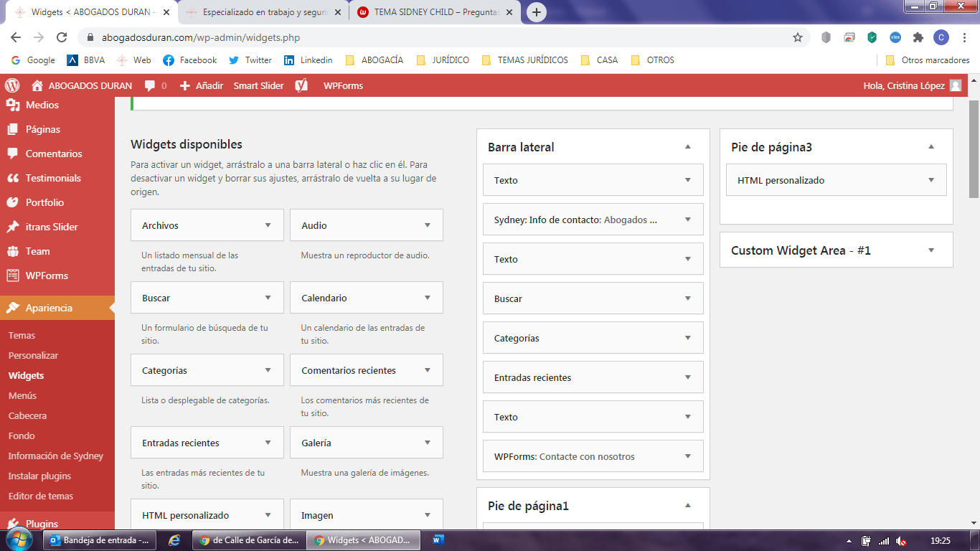The image size is (980, 551).
Task: Reload the page with the refresh icon
Action: click(x=62, y=37)
